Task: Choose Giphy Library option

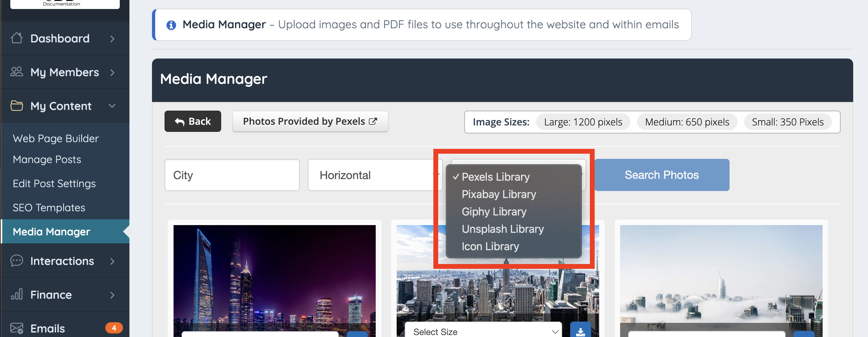Action: point(514,211)
